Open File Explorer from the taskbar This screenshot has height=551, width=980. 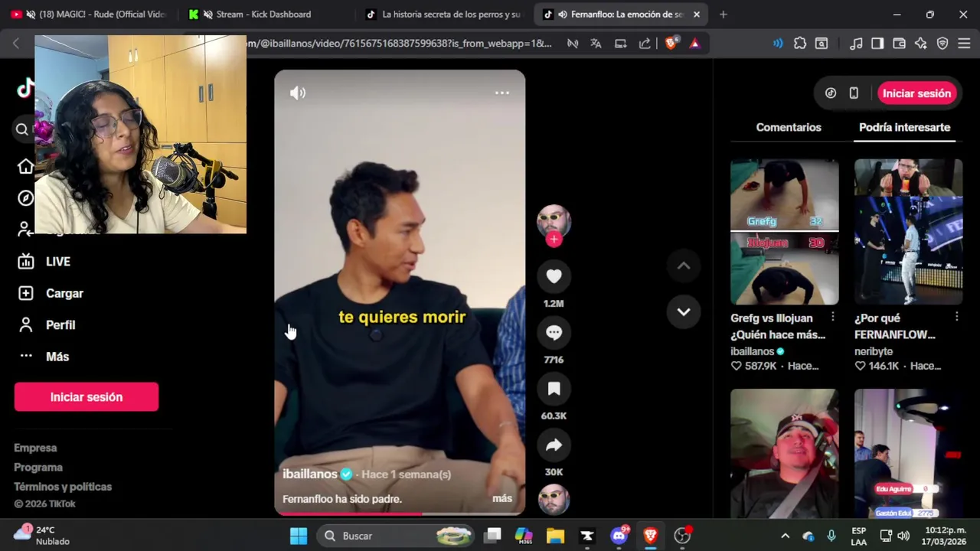555,536
